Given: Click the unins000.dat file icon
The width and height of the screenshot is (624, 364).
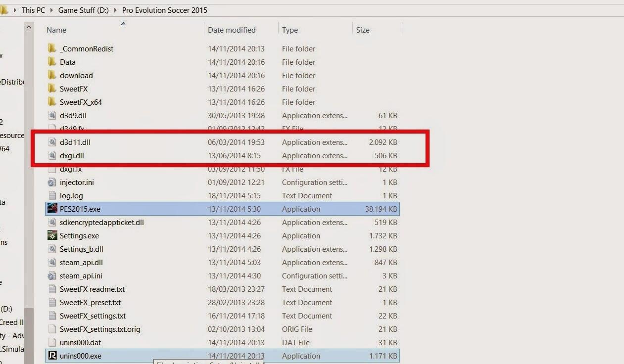Looking at the screenshot, I should coord(52,342).
